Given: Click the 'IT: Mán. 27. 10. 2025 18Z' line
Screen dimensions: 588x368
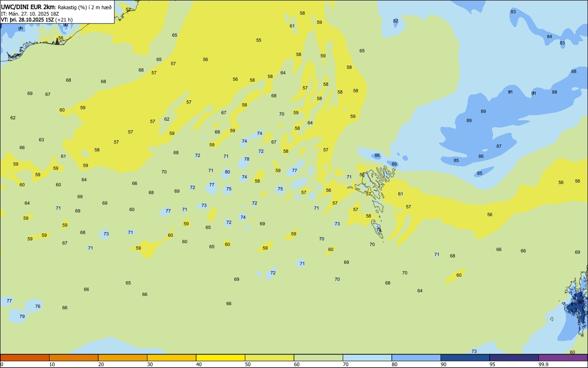Looking at the screenshot, I should pos(30,13).
